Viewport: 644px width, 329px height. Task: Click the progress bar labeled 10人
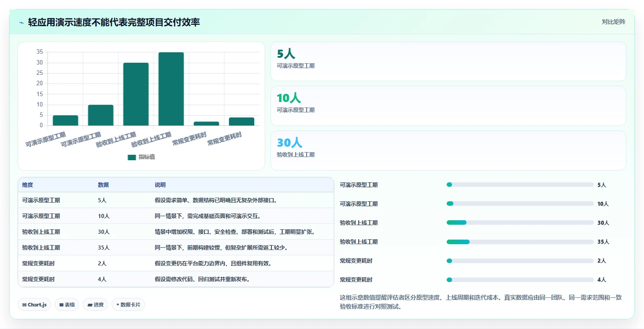pyautogui.click(x=520, y=204)
